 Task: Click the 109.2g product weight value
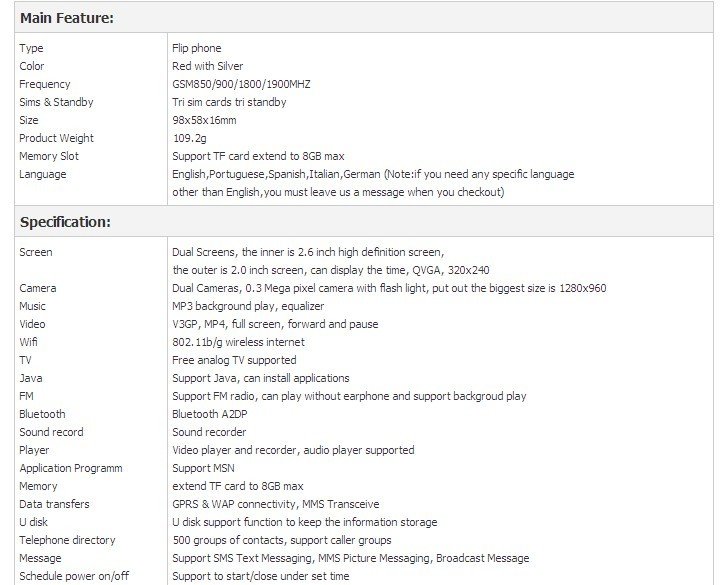click(x=189, y=138)
